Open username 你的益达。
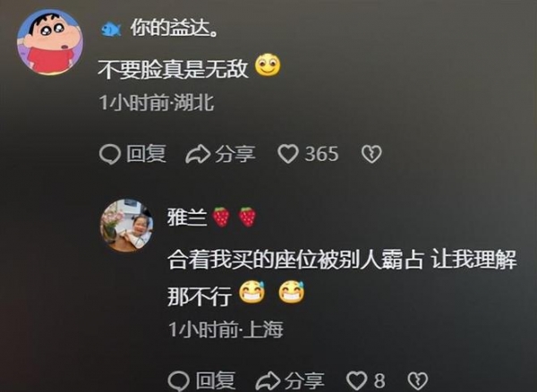Screen dimensions: 537x392 [174, 29]
